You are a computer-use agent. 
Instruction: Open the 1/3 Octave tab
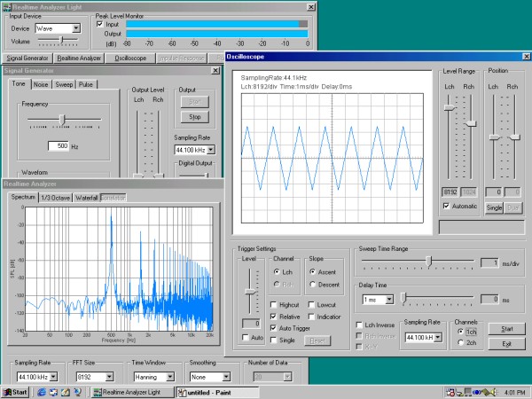pos(55,198)
